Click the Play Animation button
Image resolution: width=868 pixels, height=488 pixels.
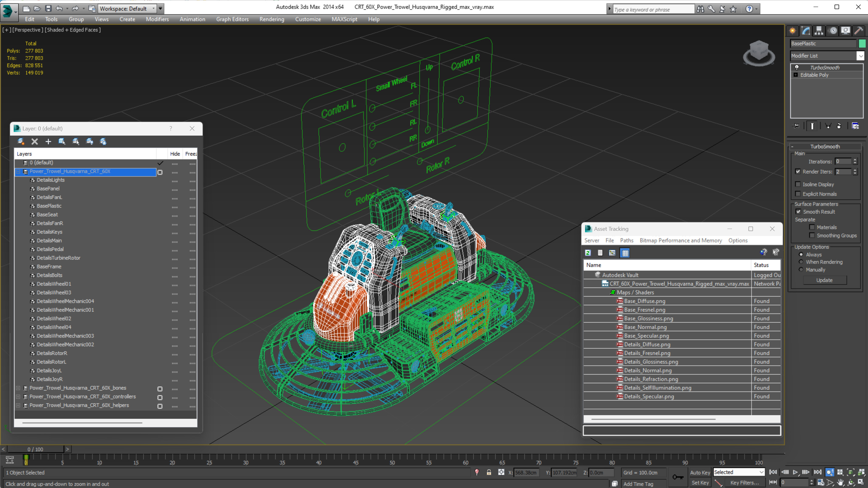pyautogui.click(x=795, y=472)
